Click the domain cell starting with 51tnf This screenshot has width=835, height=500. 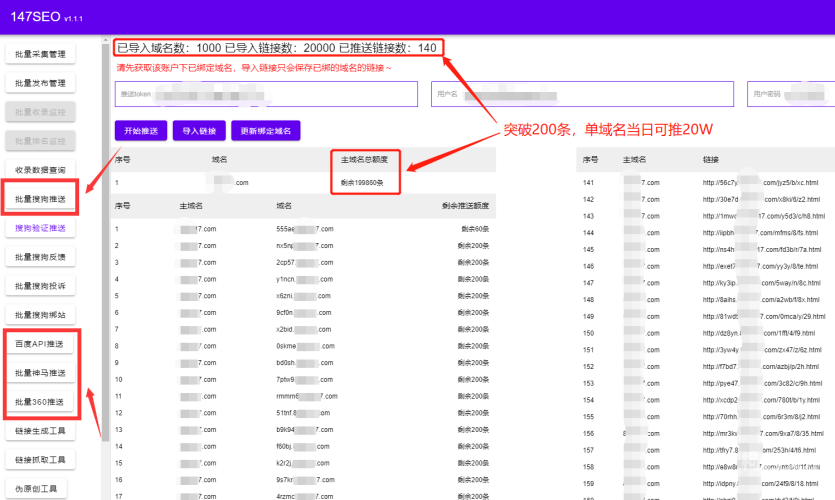(303, 413)
